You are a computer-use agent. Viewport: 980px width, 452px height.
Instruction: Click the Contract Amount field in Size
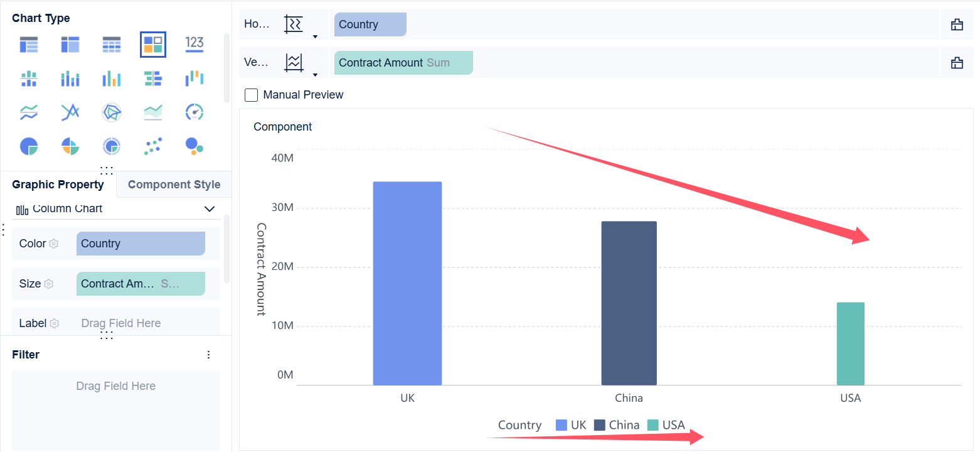pos(141,284)
